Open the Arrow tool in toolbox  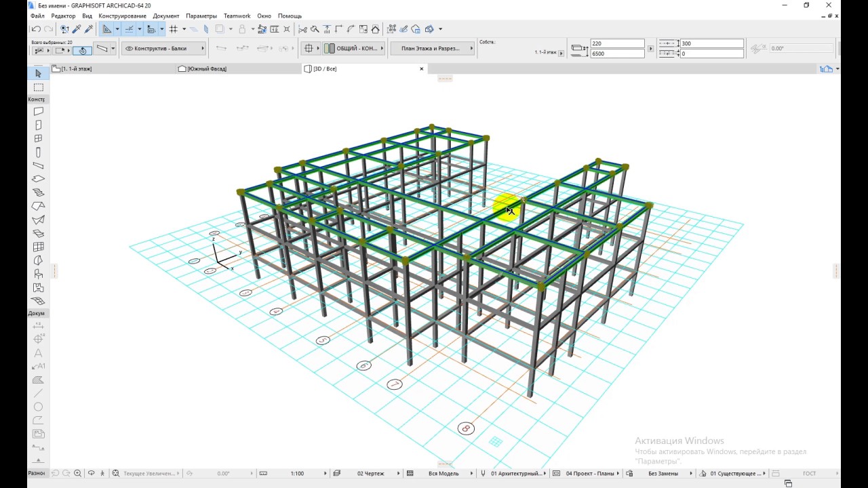(38, 73)
